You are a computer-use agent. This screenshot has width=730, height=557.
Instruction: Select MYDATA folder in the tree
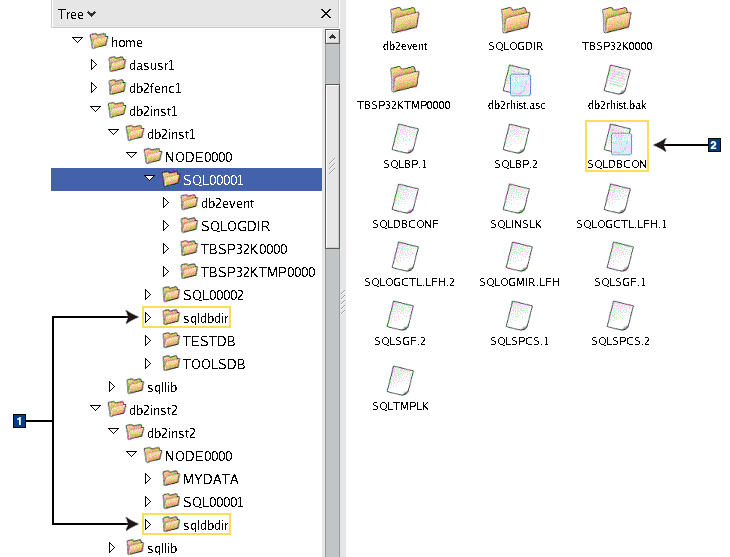coord(210,479)
